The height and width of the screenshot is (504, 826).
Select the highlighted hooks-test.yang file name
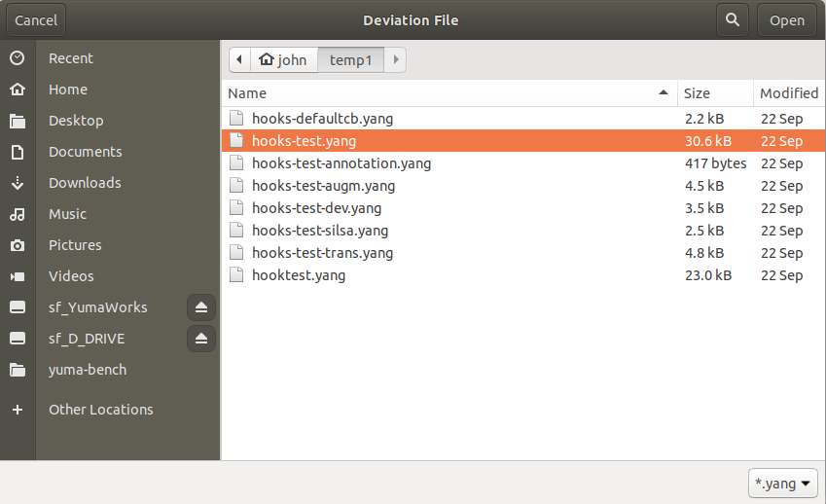[x=304, y=141]
